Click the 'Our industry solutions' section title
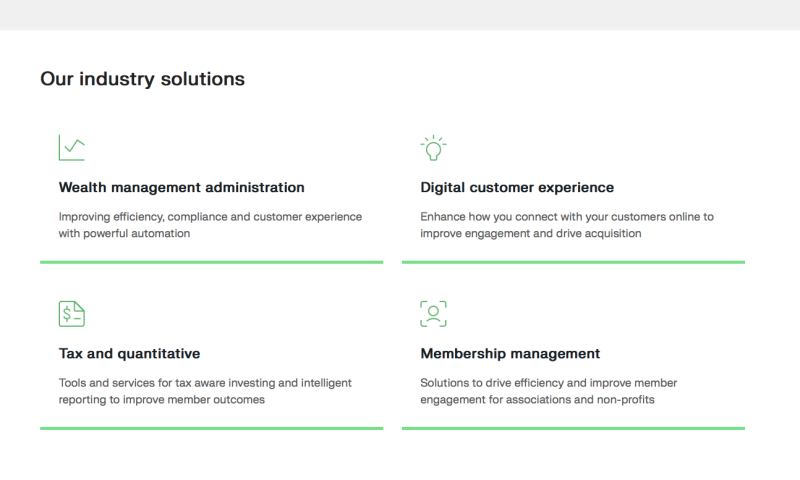The width and height of the screenshot is (800, 480). coord(142,78)
